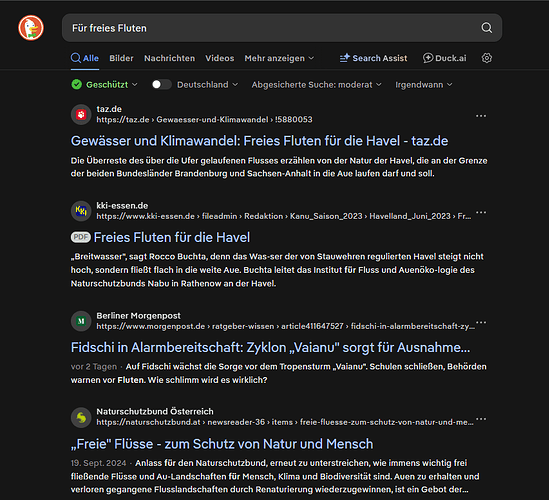
Task: Click the magnifying glass search icon
Action: [x=486, y=28]
